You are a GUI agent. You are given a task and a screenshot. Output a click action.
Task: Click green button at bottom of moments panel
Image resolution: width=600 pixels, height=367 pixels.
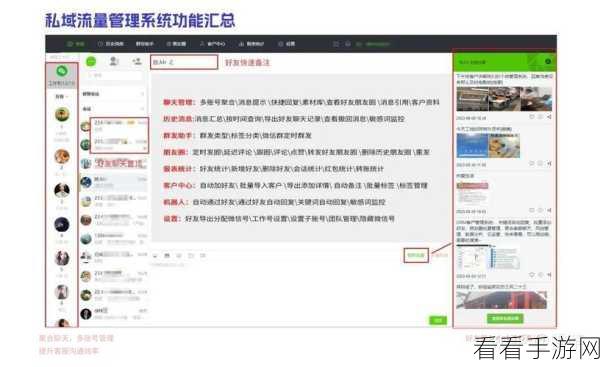(505, 318)
